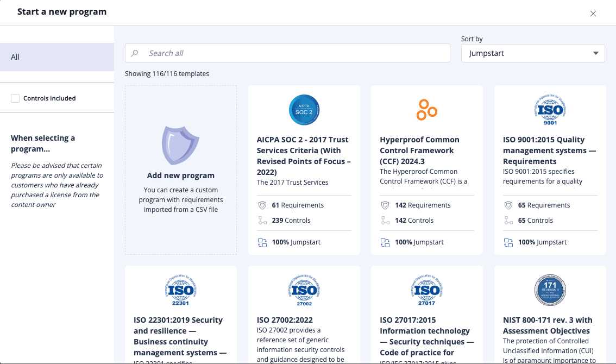
Task: Click the orange Hyperproof CCF logo
Action: pyautogui.click(x=427, y=110)
